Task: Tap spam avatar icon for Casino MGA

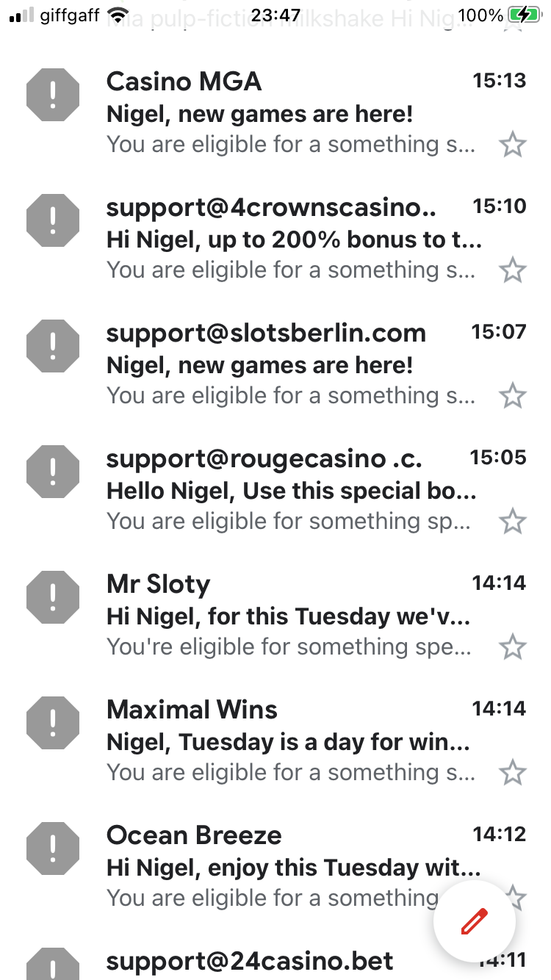Action: tap(52, 95)
